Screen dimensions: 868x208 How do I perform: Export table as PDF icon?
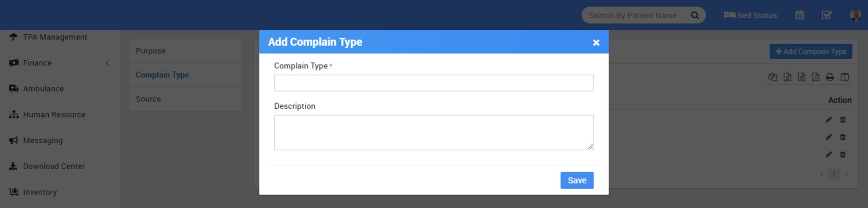click(815, 77)
